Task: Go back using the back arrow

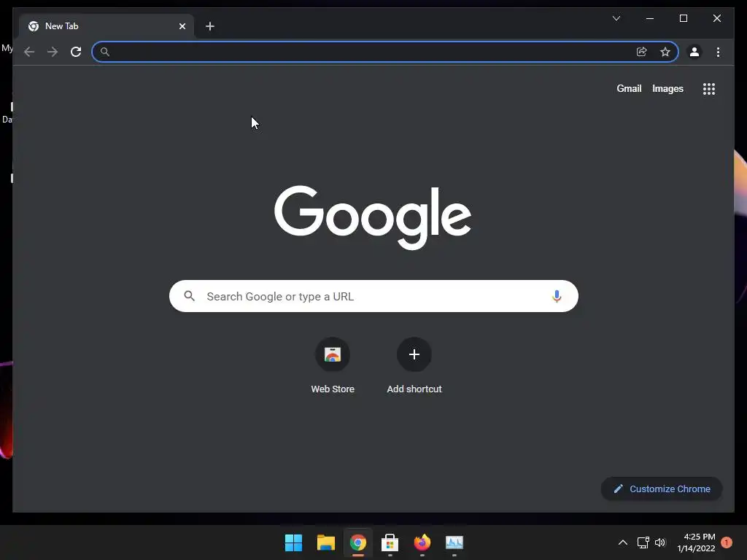Action: (29, 52)
